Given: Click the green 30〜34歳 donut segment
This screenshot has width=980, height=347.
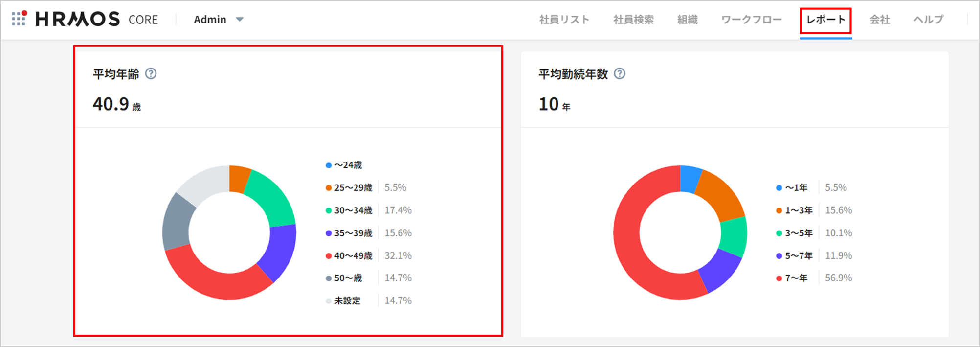Looking at the screenshot, I should (x=271, y=198).
